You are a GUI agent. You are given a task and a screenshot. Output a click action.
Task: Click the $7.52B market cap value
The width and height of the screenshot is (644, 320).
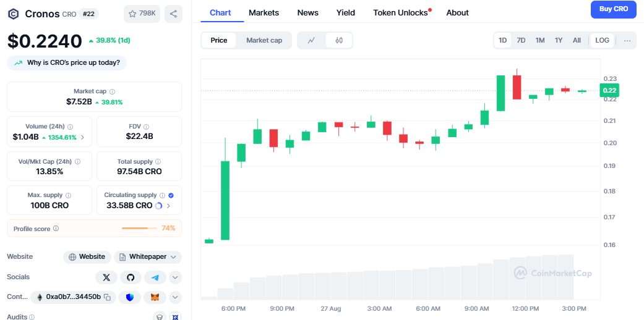[x=79, y=101]
